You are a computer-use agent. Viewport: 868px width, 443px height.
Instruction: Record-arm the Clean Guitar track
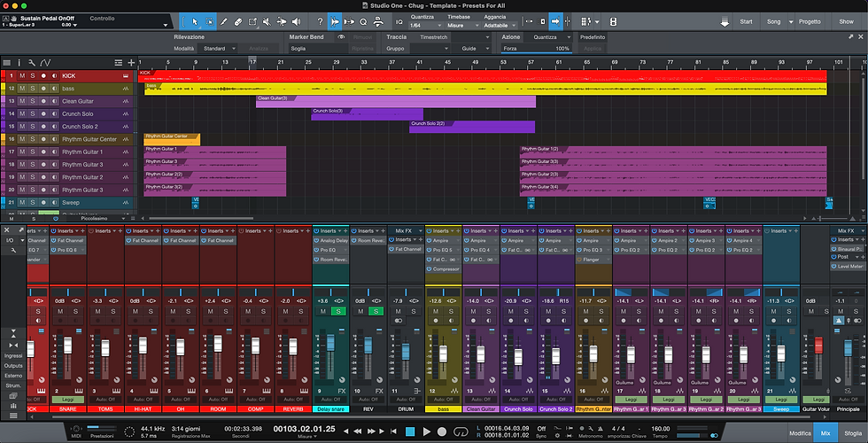click(x=43, y=101)
